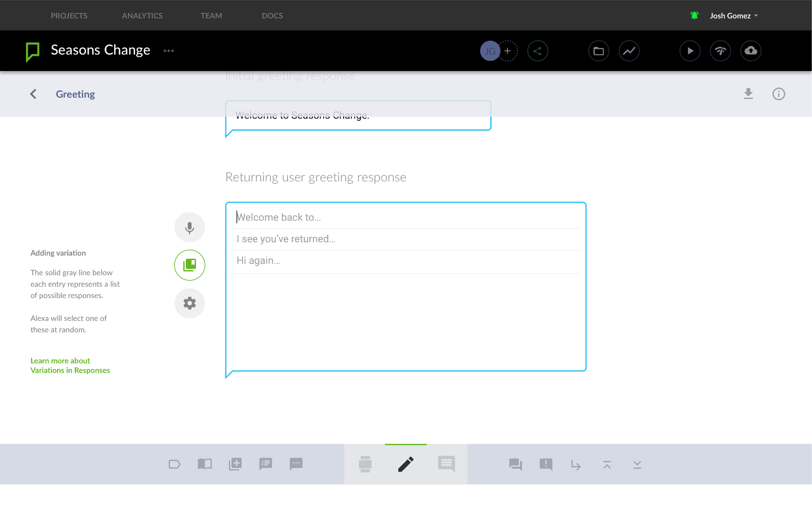Open the analytics trend line icon
The image size is (812, 516).
pyautogui.click(x=629, y=51)
